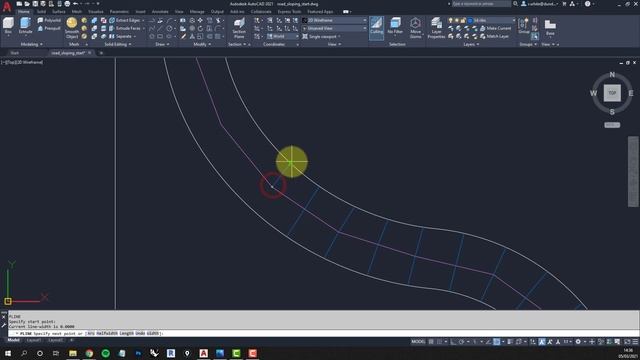
Task: Click the Group tool
Action: tap(523, 26)
